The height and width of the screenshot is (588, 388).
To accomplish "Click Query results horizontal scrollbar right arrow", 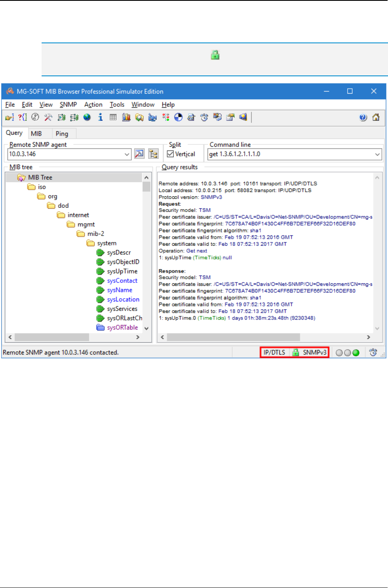I will pyautogui.click(x=369, y=337).
